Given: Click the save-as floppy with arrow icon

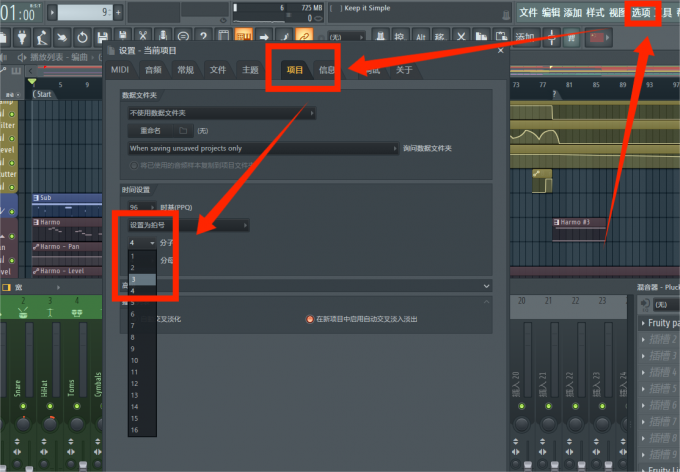Looking at the screenshot, I should pyautogui.click(x=123, y=36).
